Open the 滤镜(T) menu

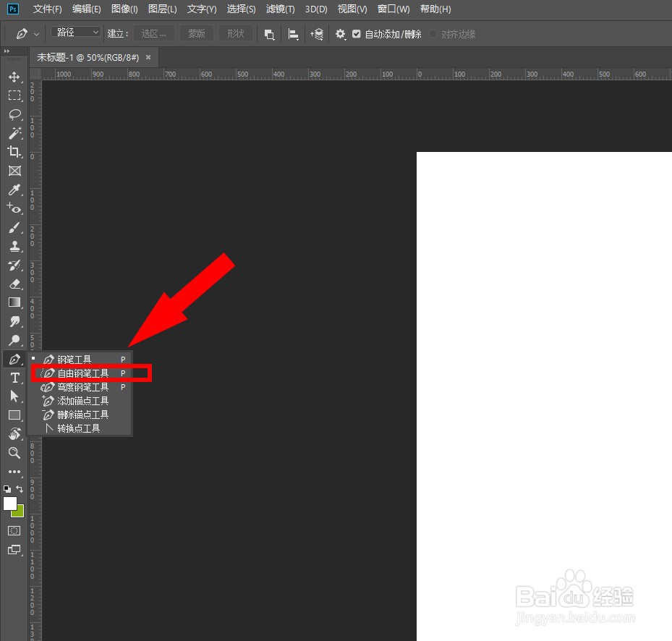280,9
